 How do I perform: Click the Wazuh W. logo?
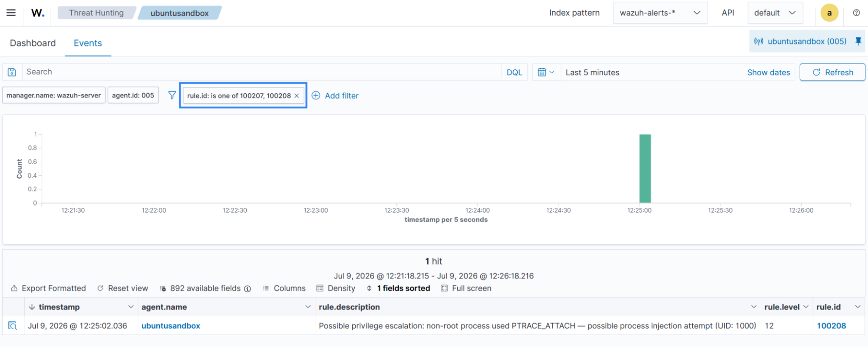(x=38, y=13)
